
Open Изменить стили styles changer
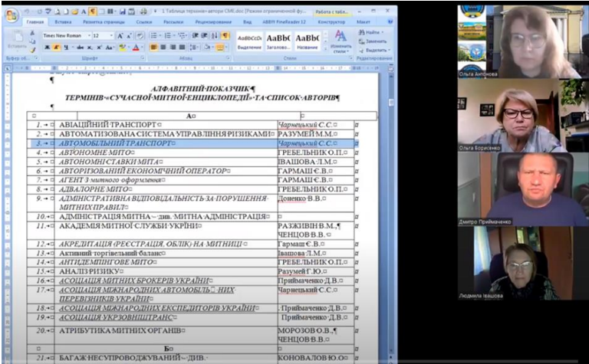(x=341, y=41)
